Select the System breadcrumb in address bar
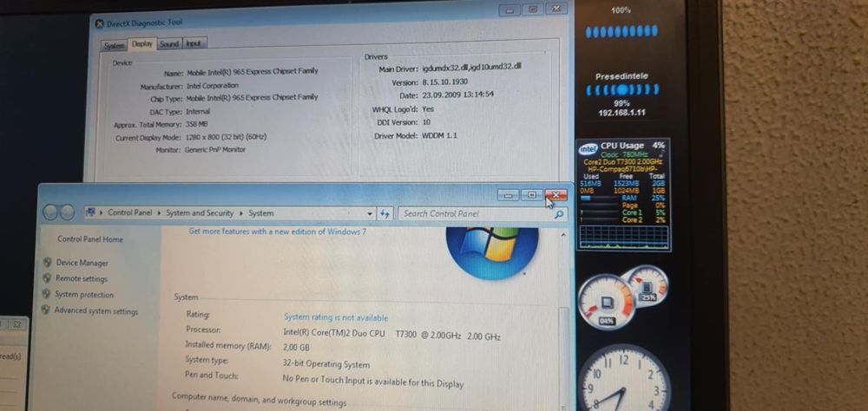This screenshot has height=411, width=868. [260, 213]
